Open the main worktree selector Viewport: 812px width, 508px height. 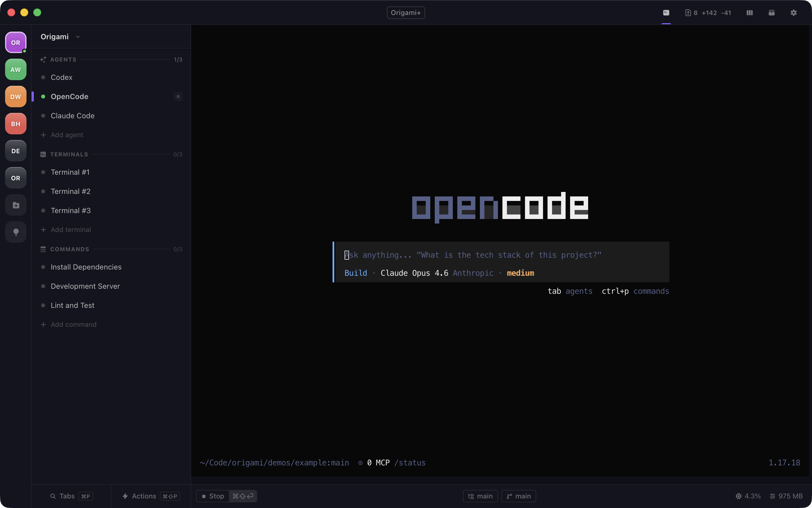point(480,496)
